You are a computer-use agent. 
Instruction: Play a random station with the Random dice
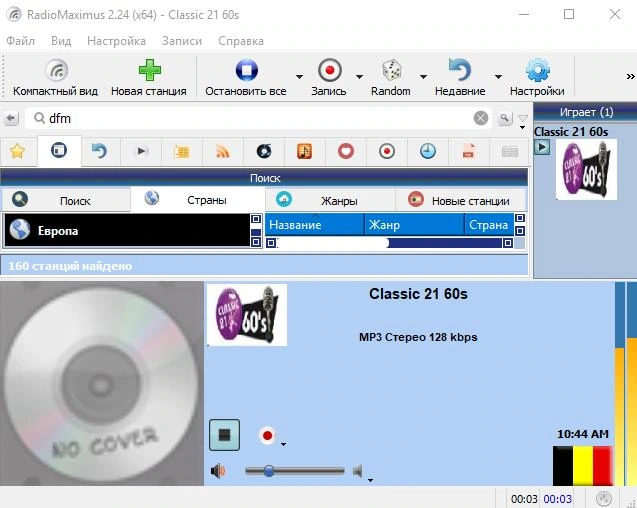tap(391, 77)
